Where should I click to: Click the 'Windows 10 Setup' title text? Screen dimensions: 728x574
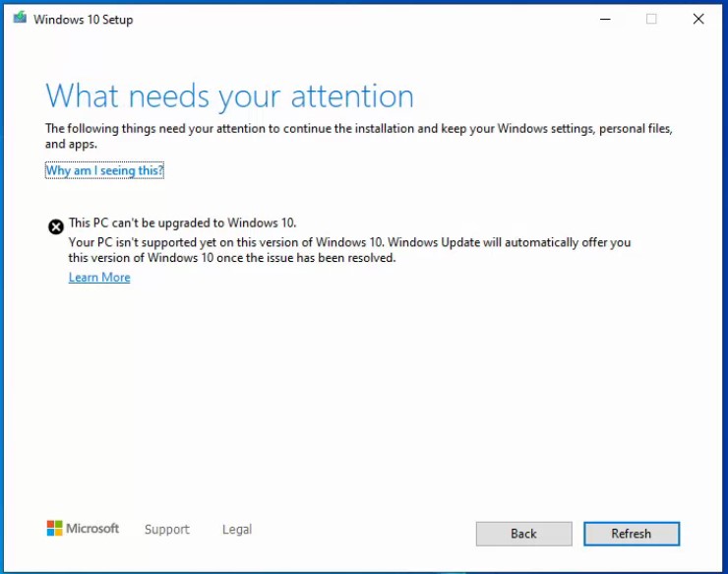[83, 20]
